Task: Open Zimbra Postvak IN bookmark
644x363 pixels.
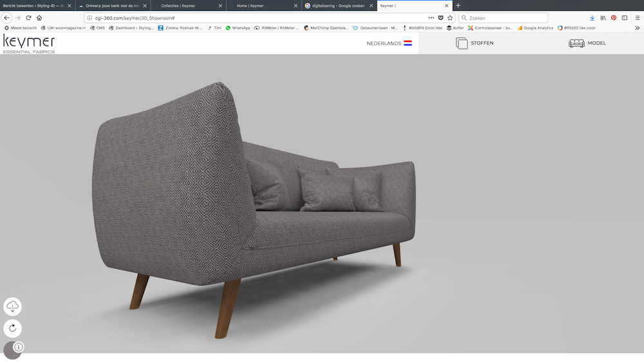Action: coord(180,28)
